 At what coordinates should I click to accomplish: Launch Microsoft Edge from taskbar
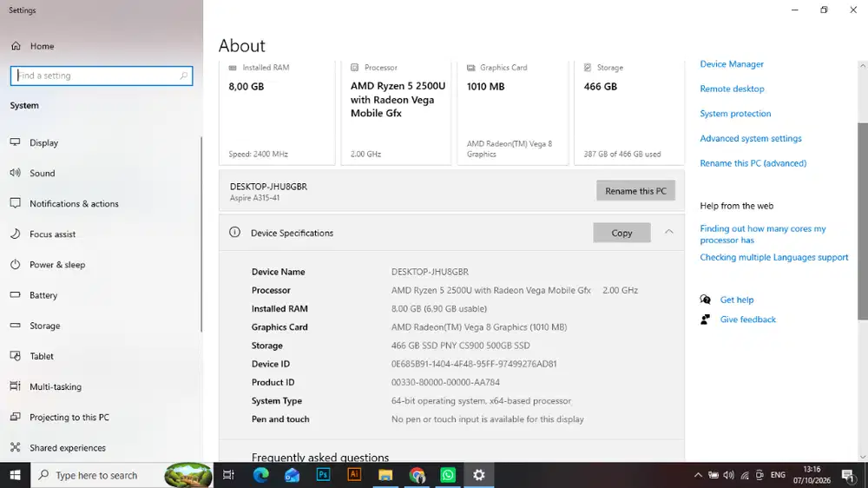[x=260, y=475]
